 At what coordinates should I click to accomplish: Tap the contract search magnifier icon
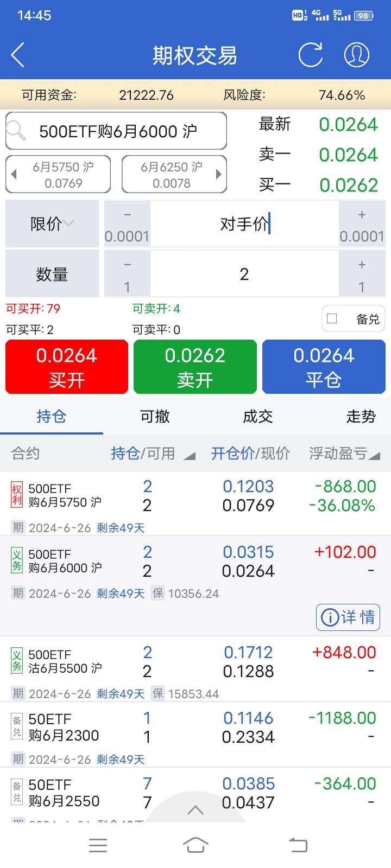pos(16,130)
